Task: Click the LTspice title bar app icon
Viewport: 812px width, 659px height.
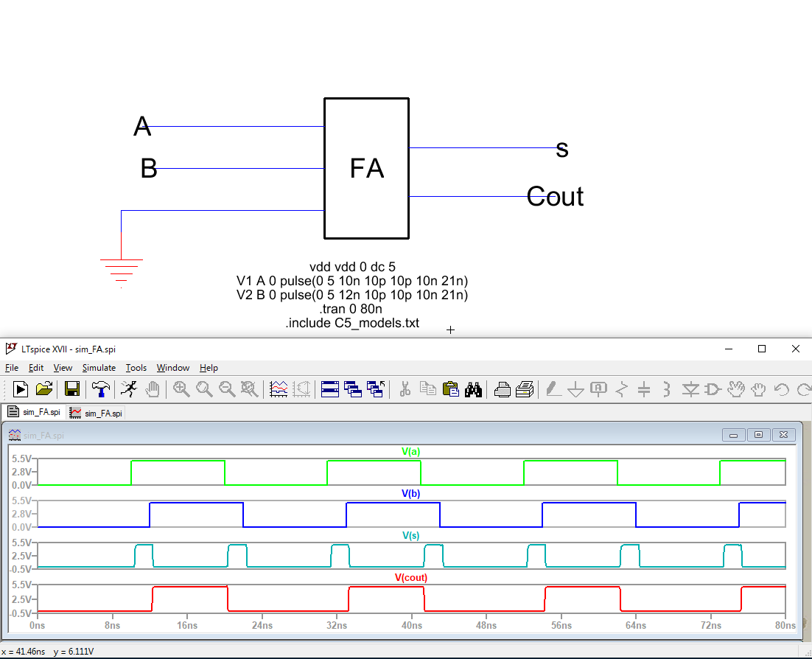Action: (x=11, y=349)
